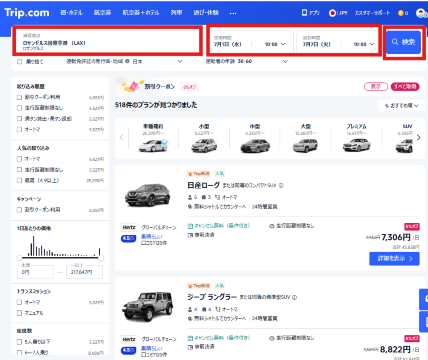Open return date 7月7日 picker
The height and width of the screenshot is (360, 428).
[x=316, y=44]
